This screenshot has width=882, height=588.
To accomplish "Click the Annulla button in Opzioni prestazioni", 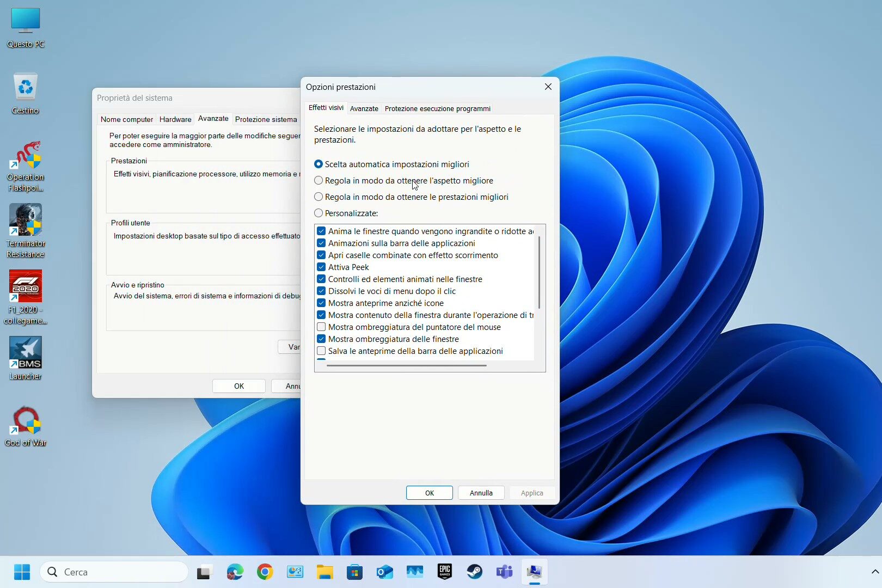I will (481, 493).
